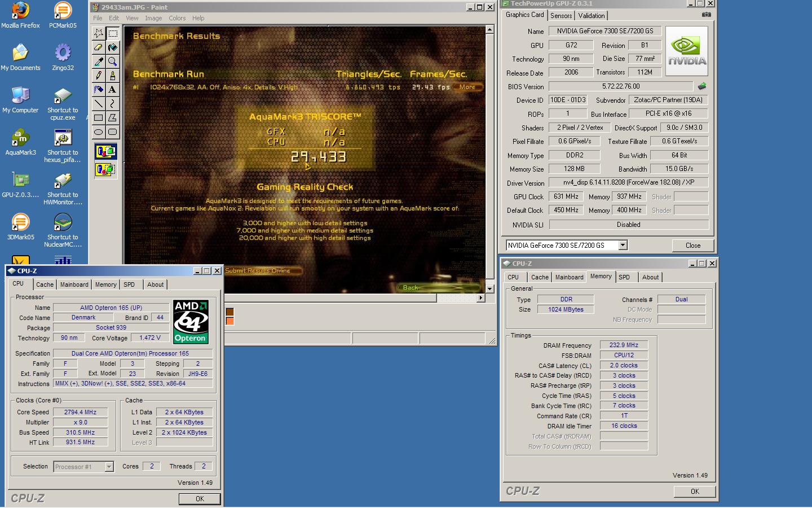Open About tab in right CPU-Z window
The image size is (812, 508).
tap(650, 277)
